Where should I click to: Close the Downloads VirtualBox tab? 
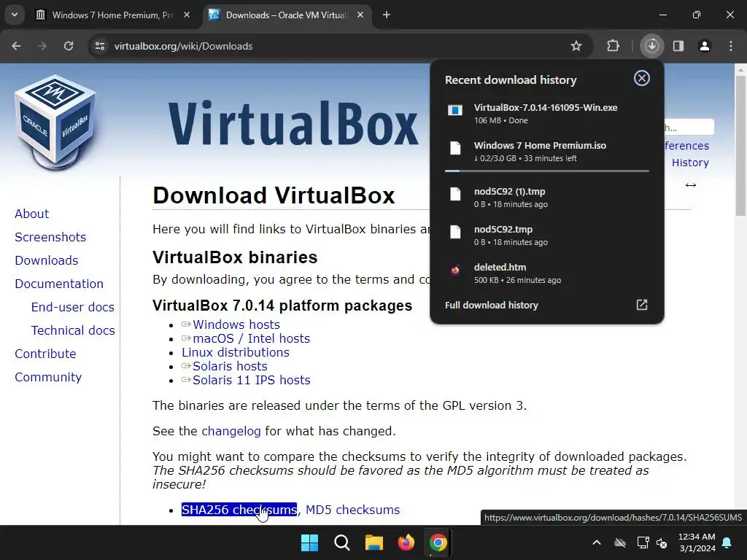point(360,15)
